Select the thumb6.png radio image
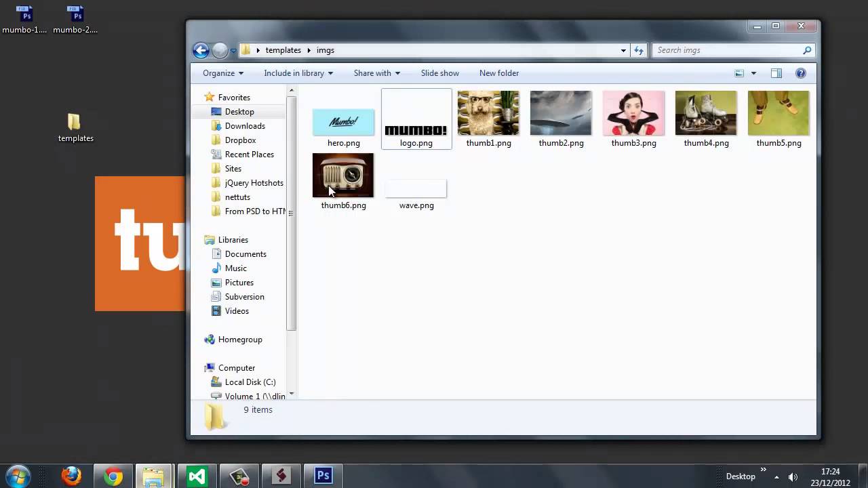 click(343, 175)
